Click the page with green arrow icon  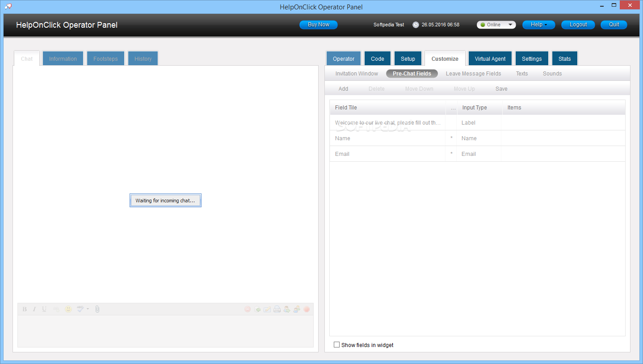[257, 309]
